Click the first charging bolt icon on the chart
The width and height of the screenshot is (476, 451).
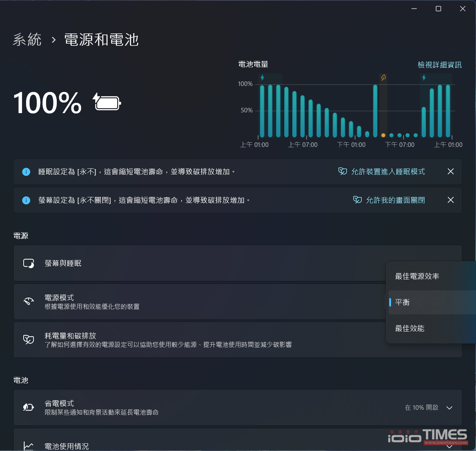(x=262, y=78)
